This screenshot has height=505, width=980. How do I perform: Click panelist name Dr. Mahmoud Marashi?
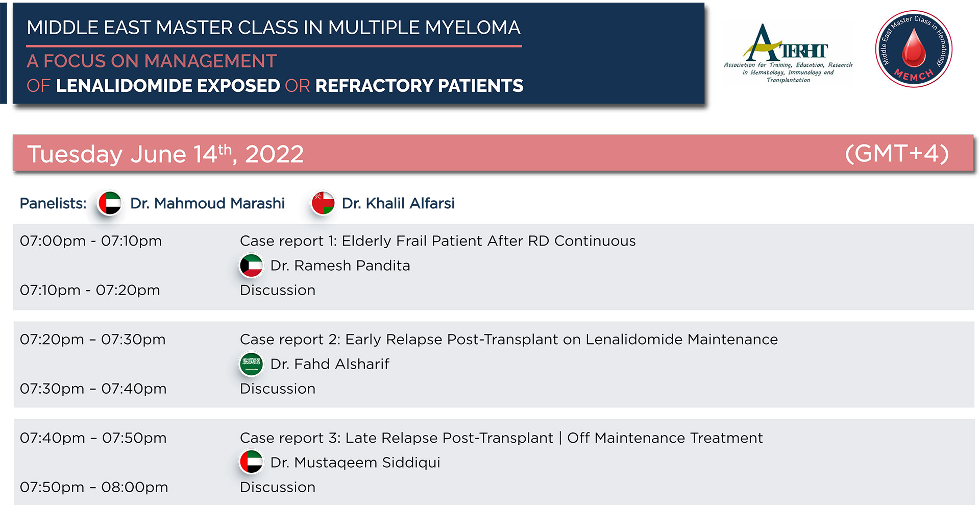pyautogui.click(x=208, y=203)
